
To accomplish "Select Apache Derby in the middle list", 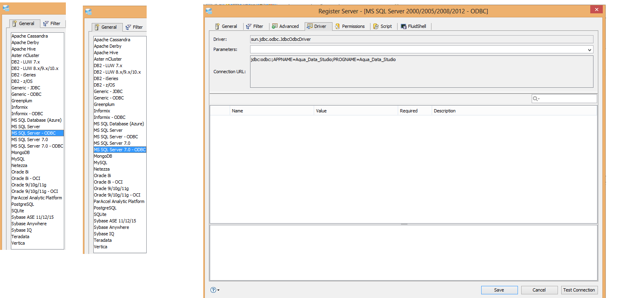I will pyautogui.click(x=120, y=46).
